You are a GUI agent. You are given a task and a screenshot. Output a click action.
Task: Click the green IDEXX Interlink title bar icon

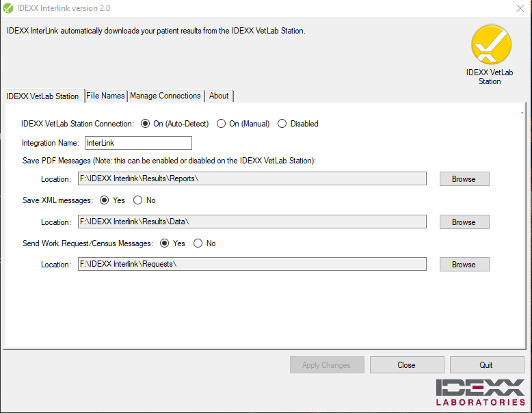[x=8, y=8]
